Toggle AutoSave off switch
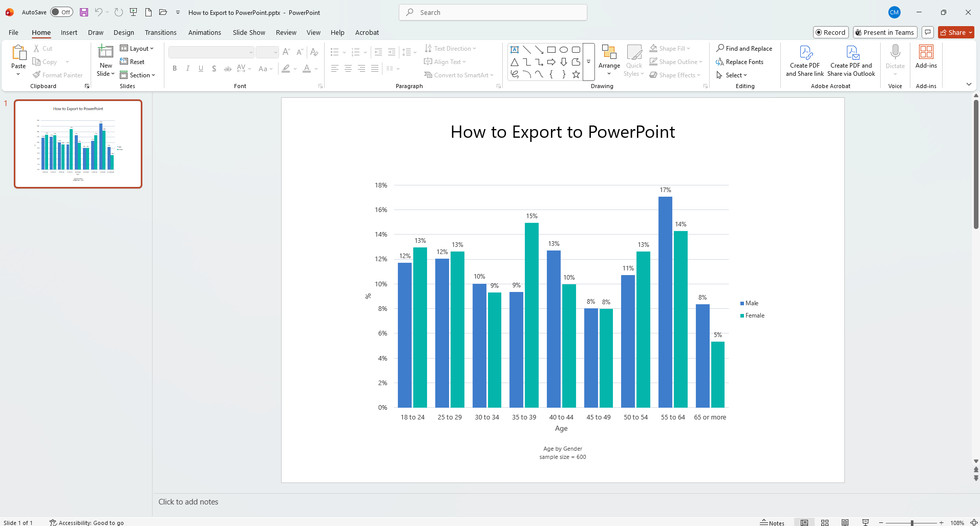The height and width of the screenshot is (526, 980). coord(61,12)
